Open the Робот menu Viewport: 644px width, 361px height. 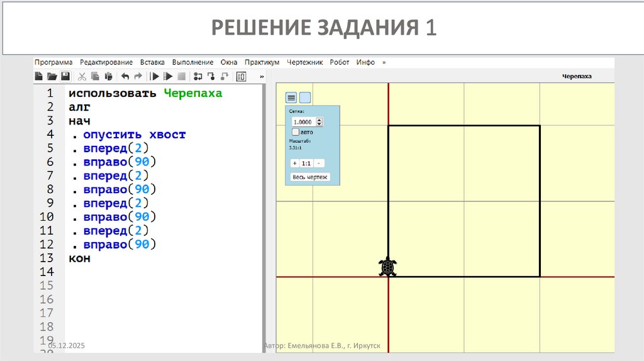[339, 62]
